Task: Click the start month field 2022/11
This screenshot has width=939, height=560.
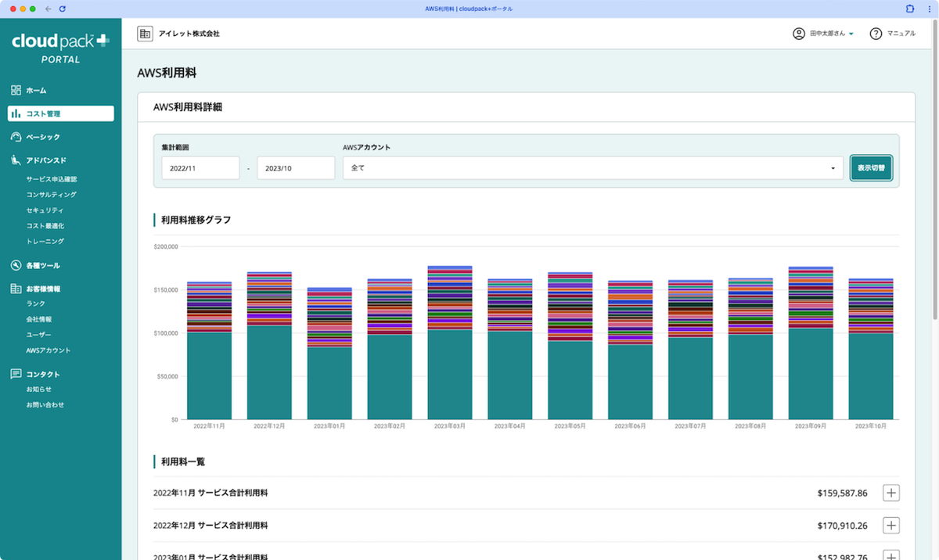Action: [x=200, y=168]
